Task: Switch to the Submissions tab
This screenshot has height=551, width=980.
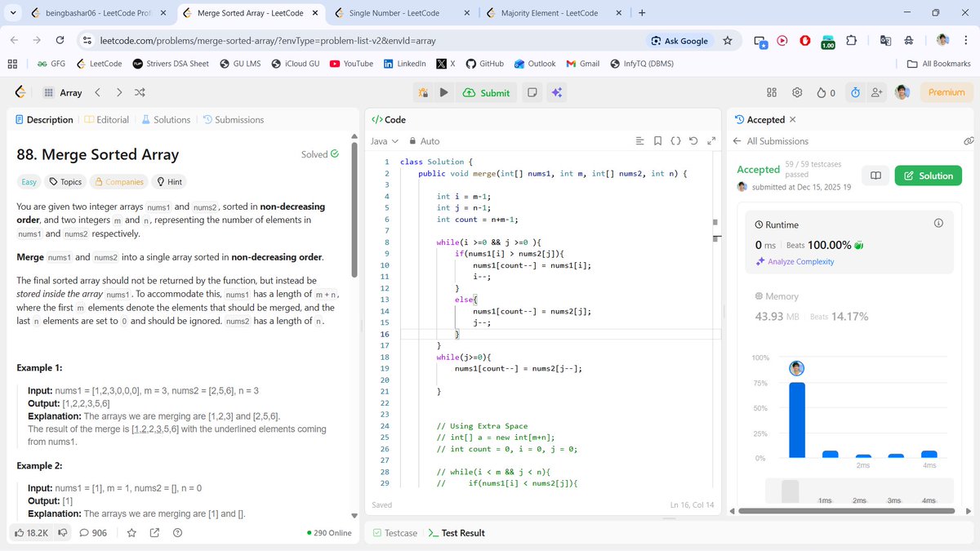Action: pyautogui.click(x=234, y=119)
